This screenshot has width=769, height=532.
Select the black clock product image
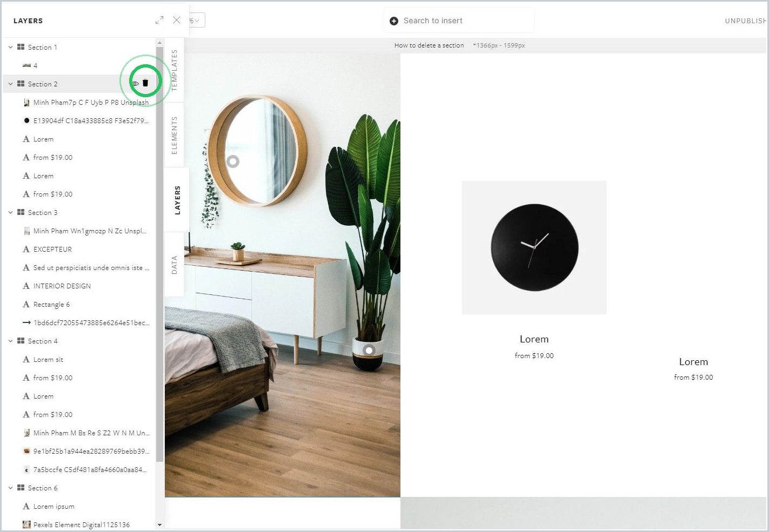tap(534, 247)
